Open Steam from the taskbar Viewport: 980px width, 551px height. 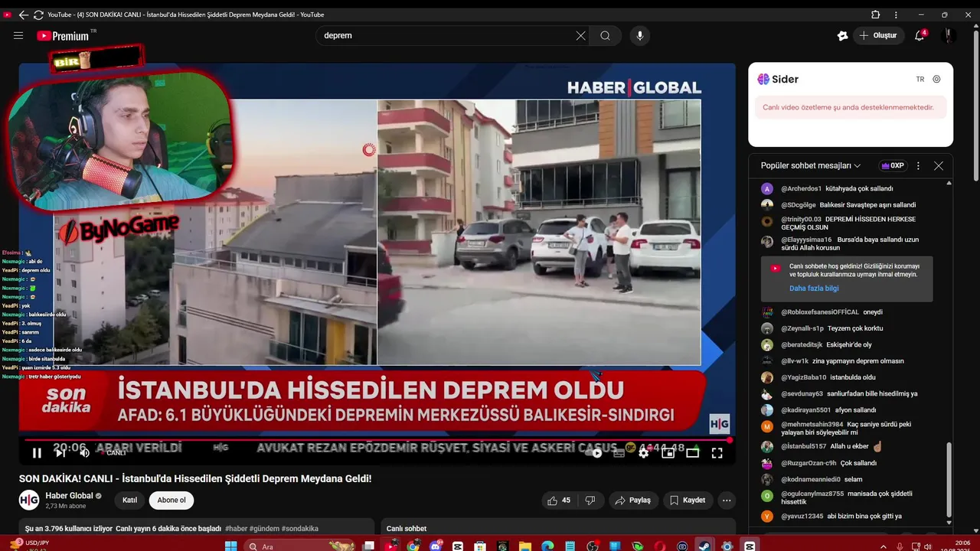pyautogui.click(x=704, y=546)
